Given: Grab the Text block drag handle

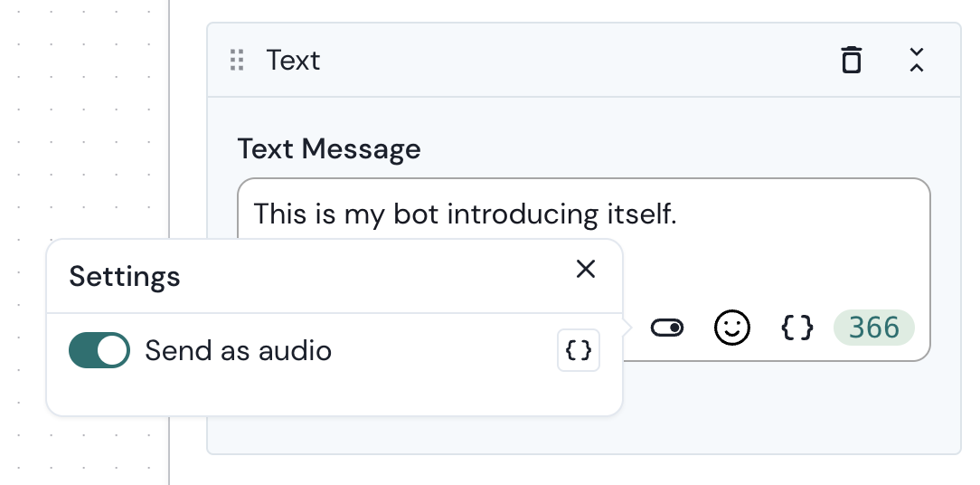Looking at the screenshot, I should [x=237, y=61].
